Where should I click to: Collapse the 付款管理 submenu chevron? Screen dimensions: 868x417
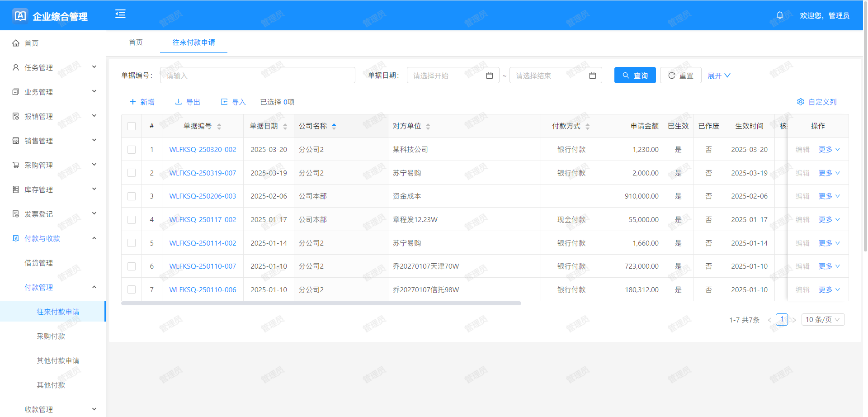94,287
